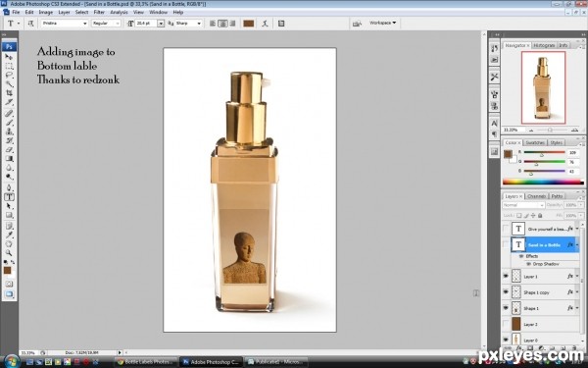Hide the Shape 1 layer
Screen dimensions: 588x368
(506, 308)
